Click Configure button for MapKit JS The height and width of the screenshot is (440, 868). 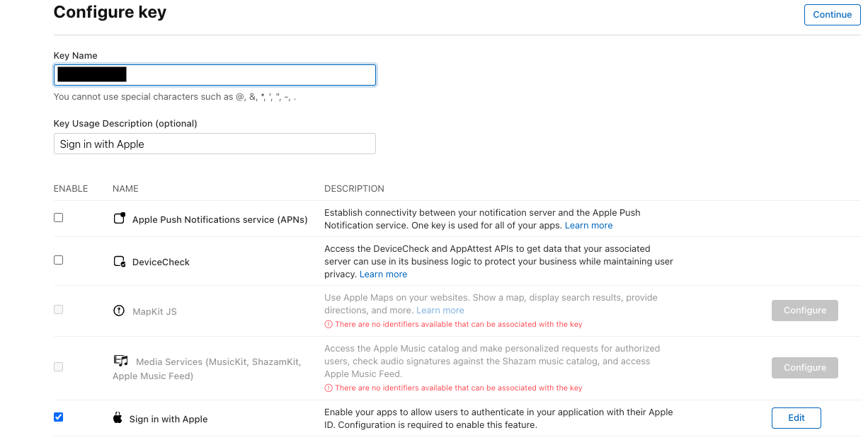tap(805, 311)
